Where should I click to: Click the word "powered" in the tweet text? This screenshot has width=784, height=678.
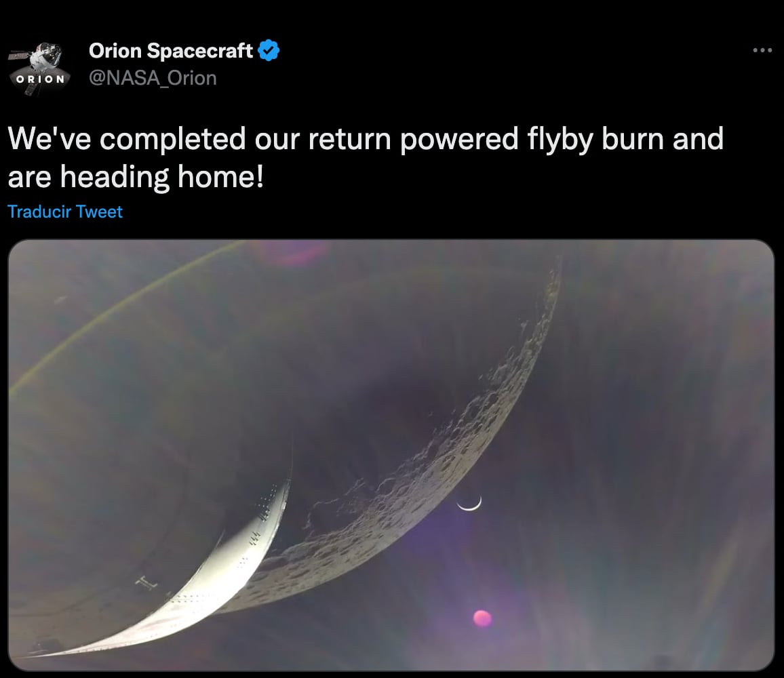coord(458,139)
